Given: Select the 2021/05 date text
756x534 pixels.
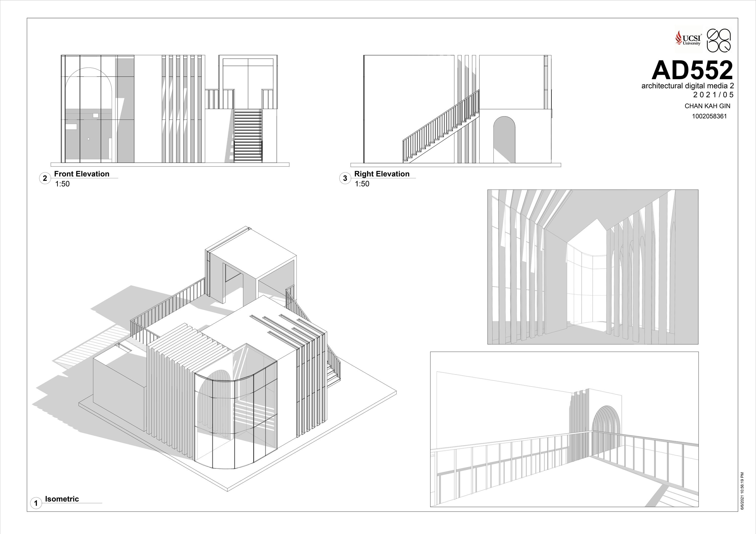Looking at the screenshot, I should coord(713,95).
